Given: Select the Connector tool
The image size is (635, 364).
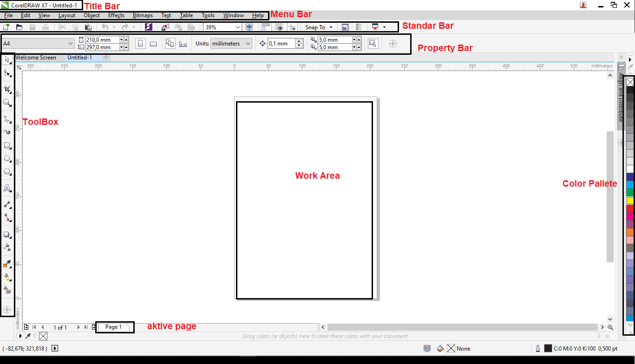Looking at the screenshot, I should point(7,217).
